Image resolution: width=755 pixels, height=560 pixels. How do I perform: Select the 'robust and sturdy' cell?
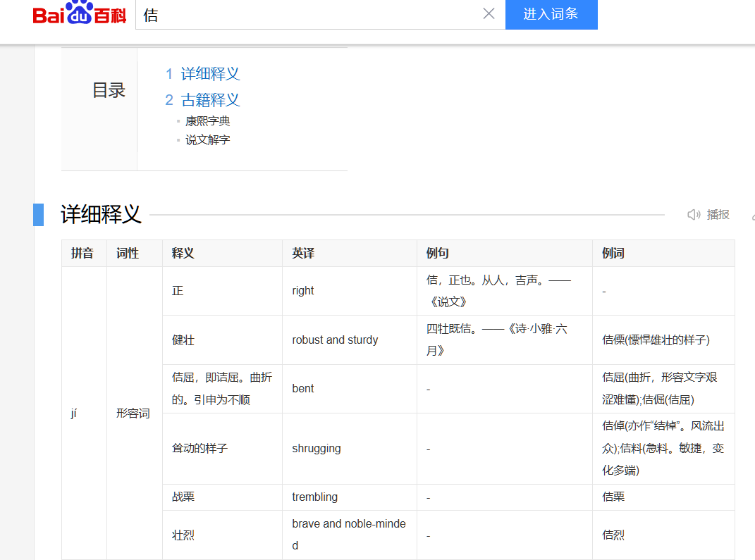[350, 340]
